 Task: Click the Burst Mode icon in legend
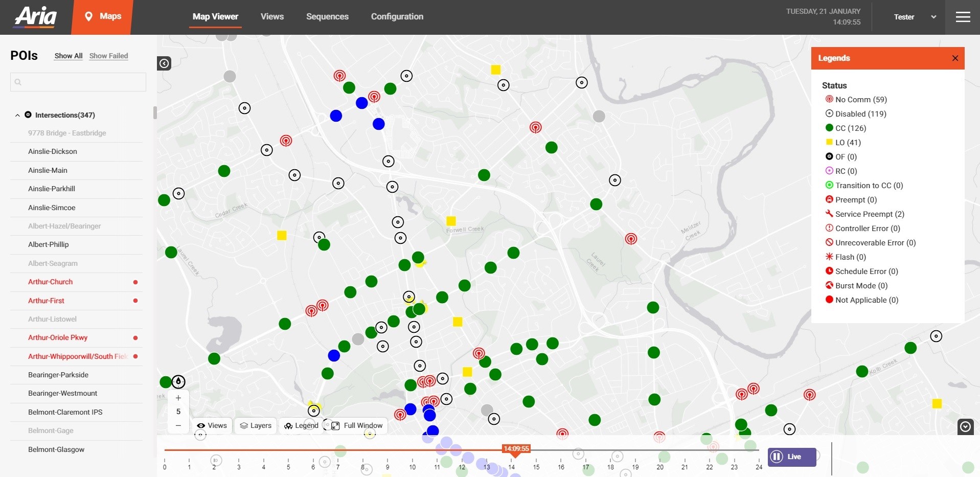point(829,285)
